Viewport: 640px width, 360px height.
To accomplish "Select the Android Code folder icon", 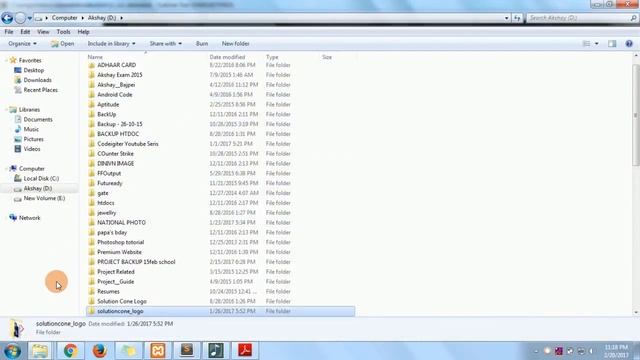I will click(x=91, y=95).
